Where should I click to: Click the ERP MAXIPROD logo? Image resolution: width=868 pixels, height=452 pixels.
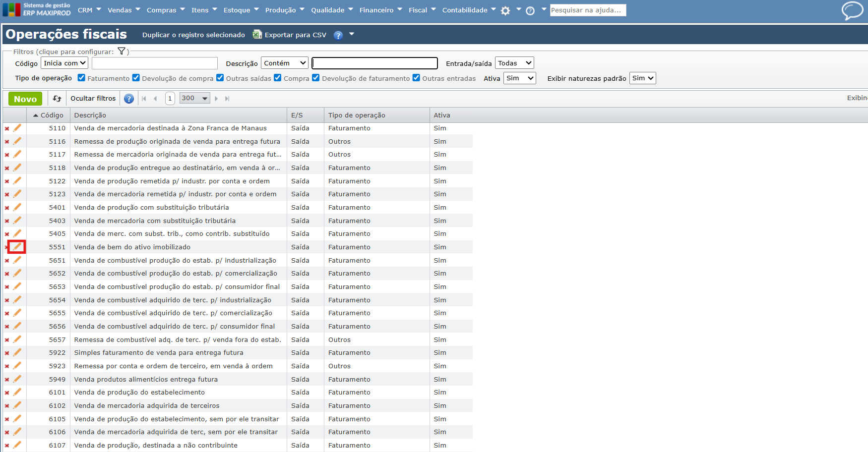coord(37,9)
